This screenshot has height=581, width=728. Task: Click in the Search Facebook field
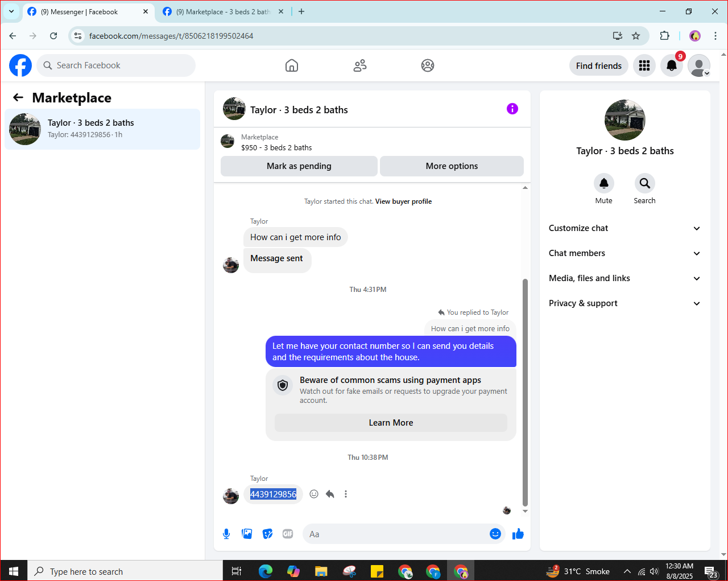[116, 65]
